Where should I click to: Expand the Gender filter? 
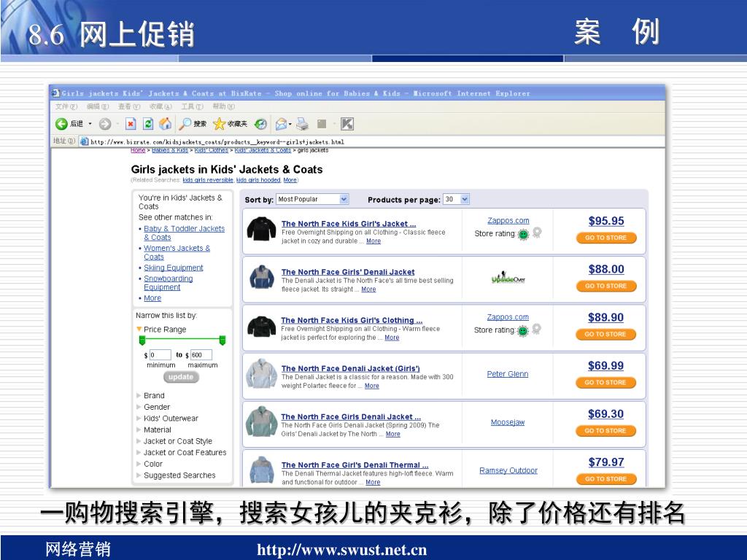[139, 407]
